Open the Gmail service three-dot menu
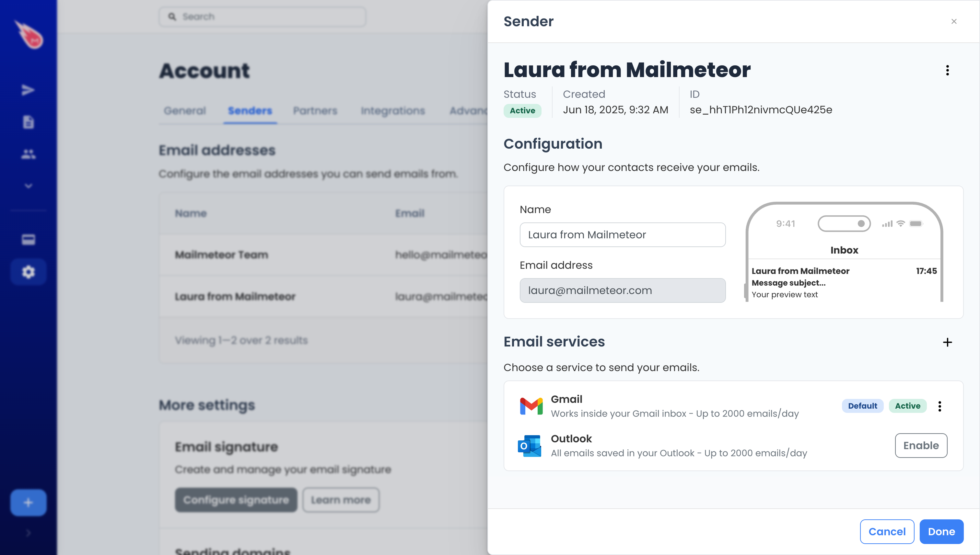 pos(939,406)
